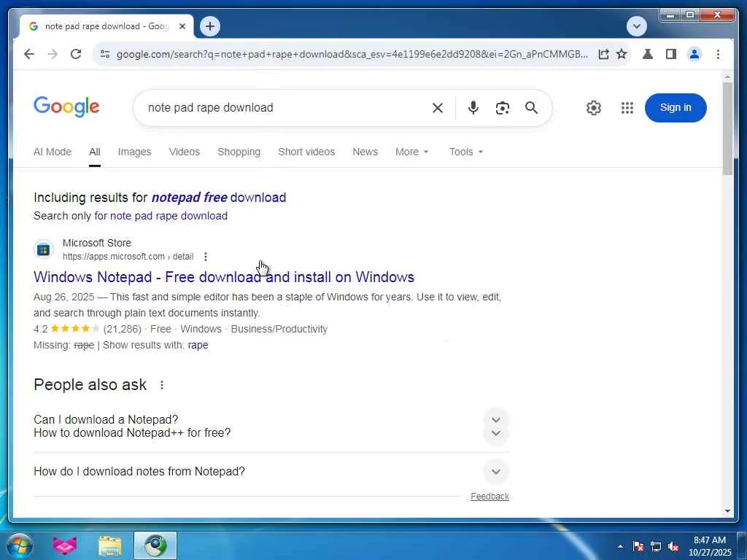
Task: Select the All results tab
Action: coord(95,152)
